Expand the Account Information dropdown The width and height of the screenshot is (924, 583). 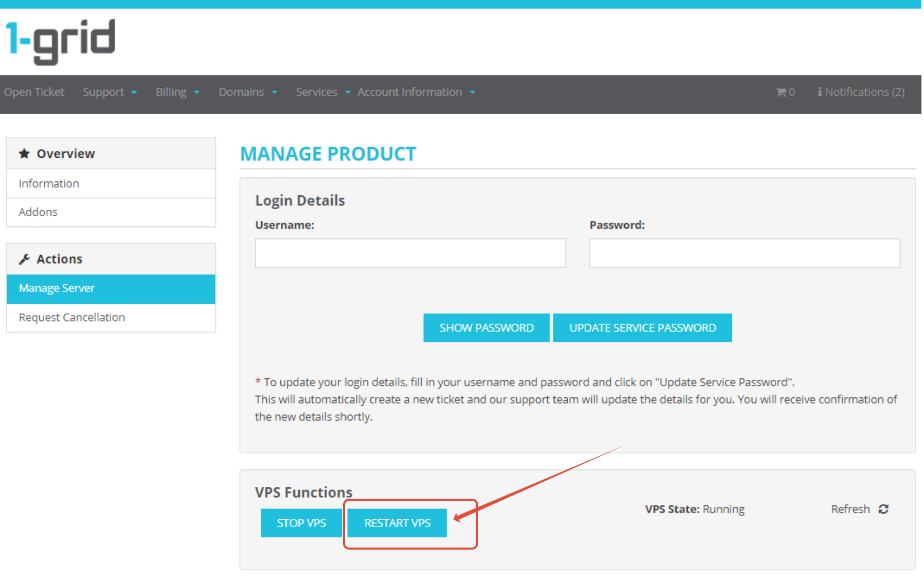416,92
